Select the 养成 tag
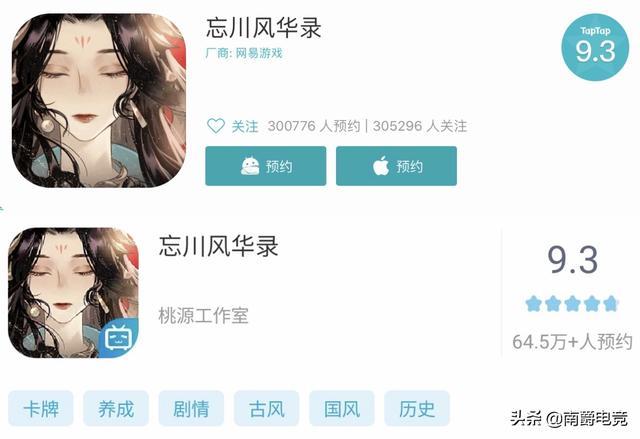Screen dimensions: 640x439 pos(116,408)
